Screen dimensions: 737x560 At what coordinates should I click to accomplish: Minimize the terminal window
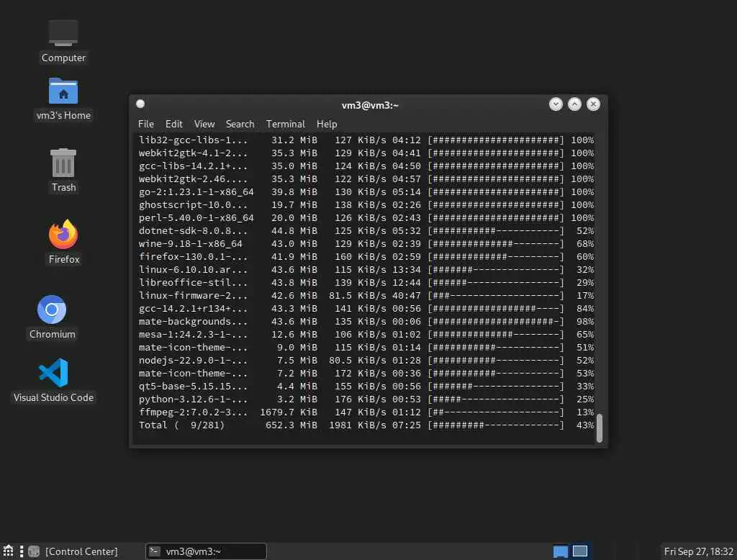click(556, 104)
